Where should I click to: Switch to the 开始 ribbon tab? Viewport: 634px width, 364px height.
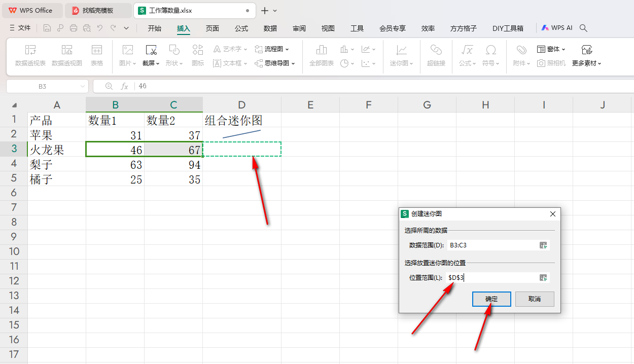(155, 28)
